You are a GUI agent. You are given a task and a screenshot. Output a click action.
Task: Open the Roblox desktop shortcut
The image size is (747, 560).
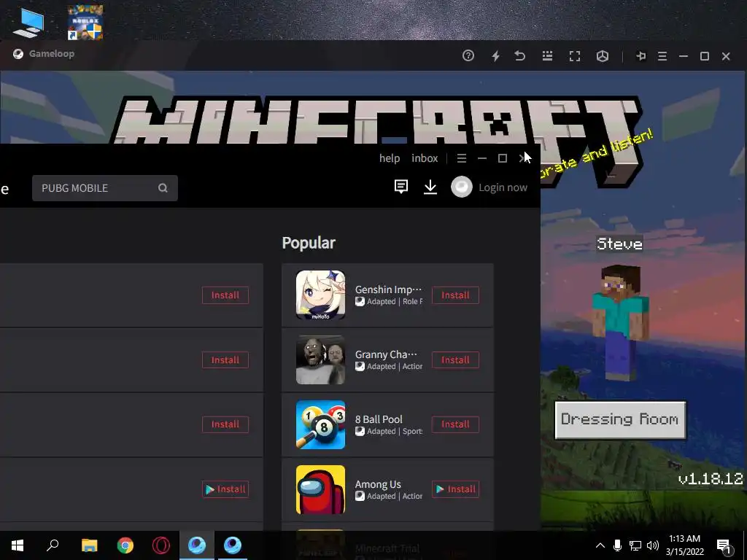(x=85, y=22)
